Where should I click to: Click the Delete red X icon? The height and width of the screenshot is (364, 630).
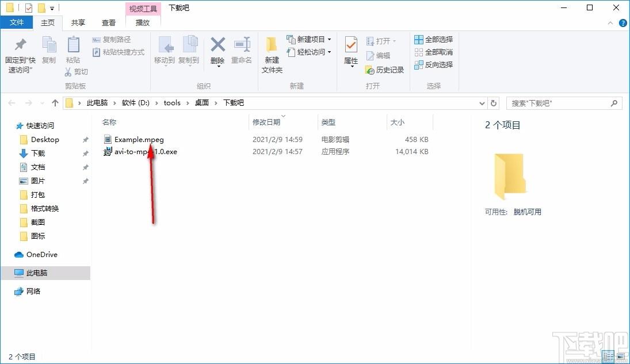click(x=218, y=45)
